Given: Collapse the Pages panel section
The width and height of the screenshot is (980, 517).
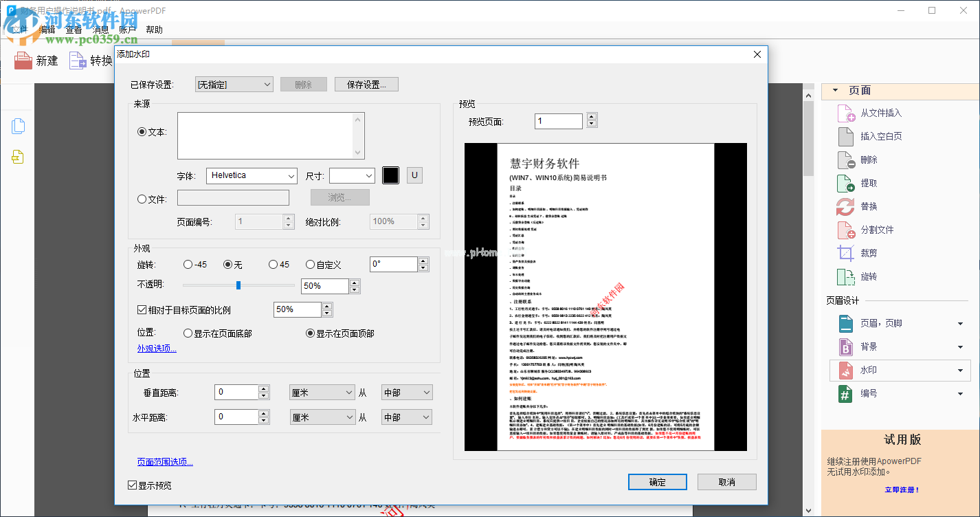Looking at the screenshot, I should 835,90.
